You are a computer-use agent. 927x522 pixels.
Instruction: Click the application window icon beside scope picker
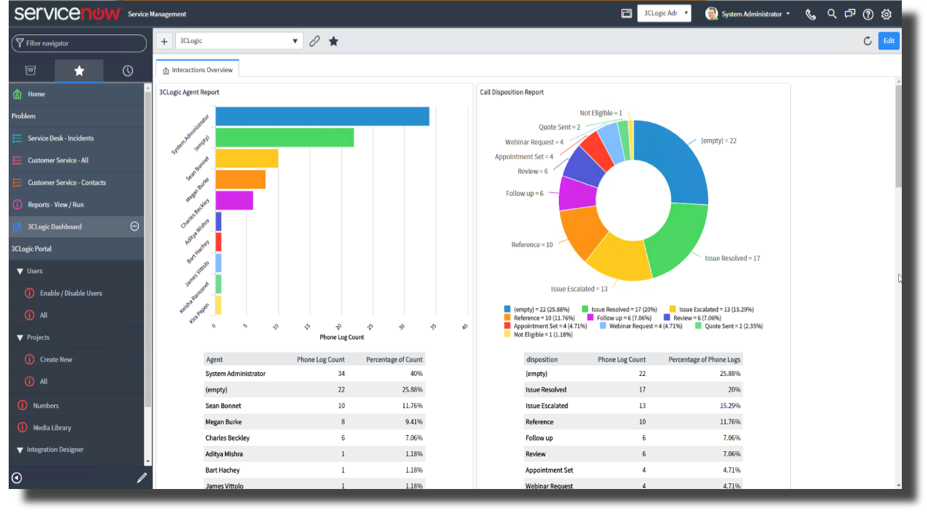coord(627,13)
